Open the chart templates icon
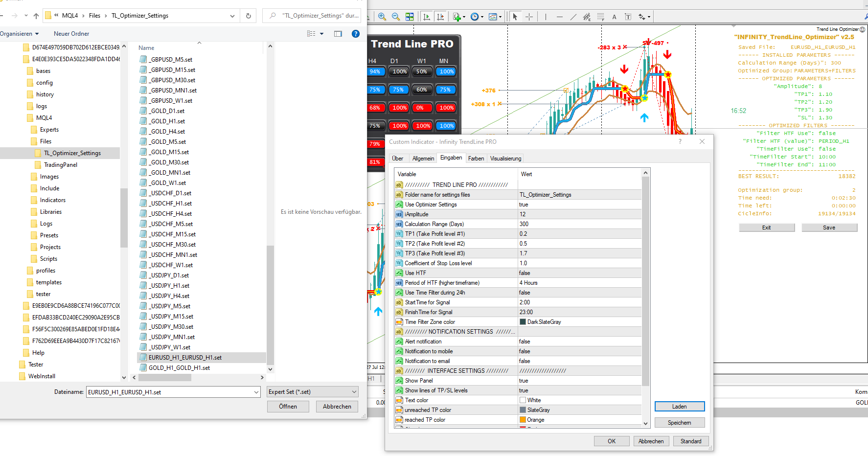The width and height of the screenshot is (868, 456). tap(493, 17)
